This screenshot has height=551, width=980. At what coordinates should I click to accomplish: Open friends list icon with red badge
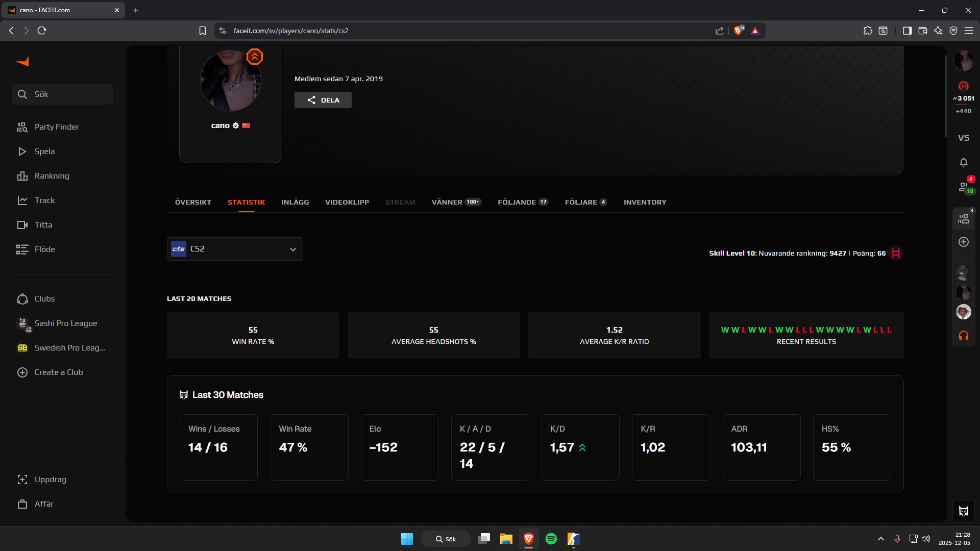point(963,187)
